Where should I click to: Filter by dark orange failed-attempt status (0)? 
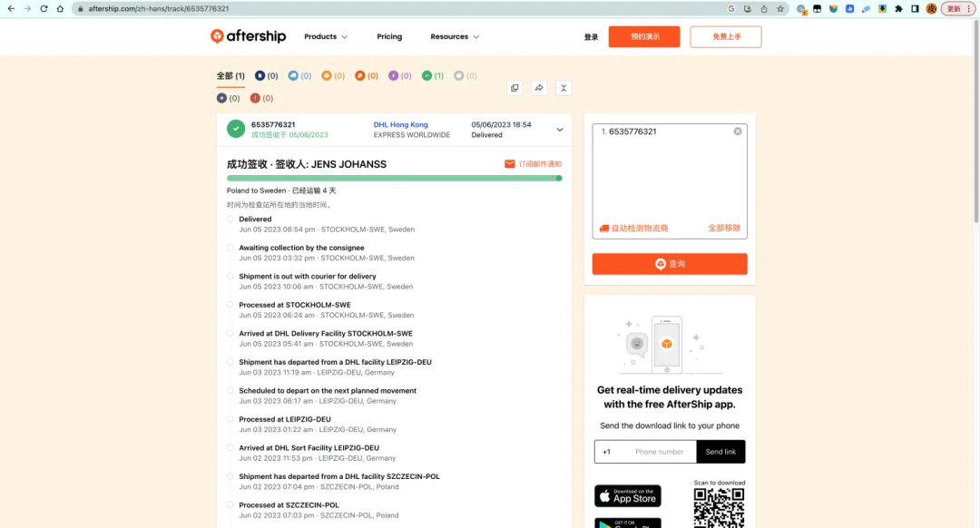(x=367, y=75)
